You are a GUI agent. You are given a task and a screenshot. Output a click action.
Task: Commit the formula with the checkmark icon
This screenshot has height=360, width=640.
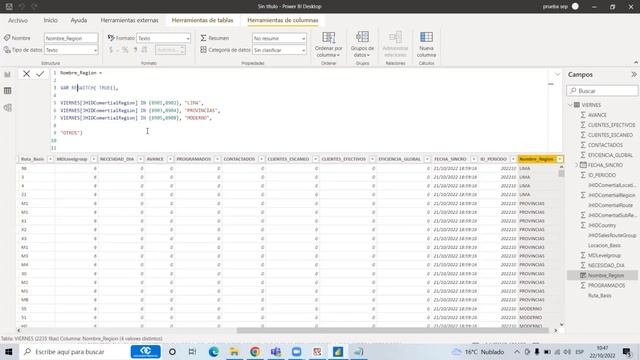(40, 74)
